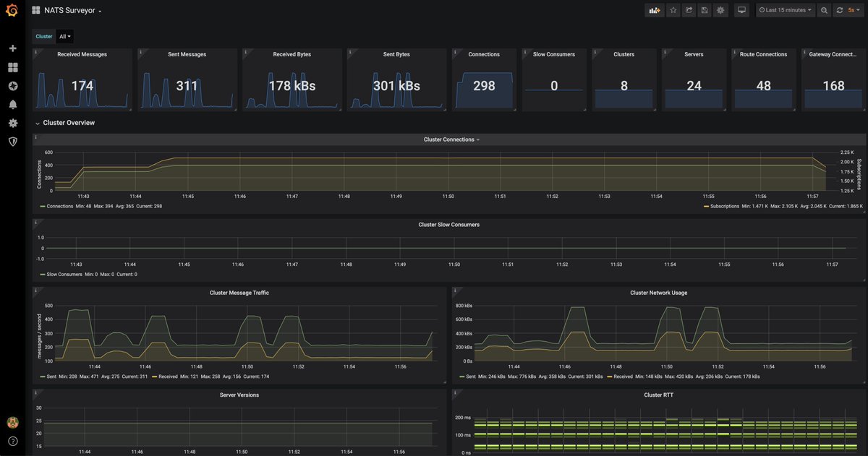Open Alerting bell icon in sidebar
Viewport: 868px width, 456px height.
pyautogui.click(x=12, y=105)
